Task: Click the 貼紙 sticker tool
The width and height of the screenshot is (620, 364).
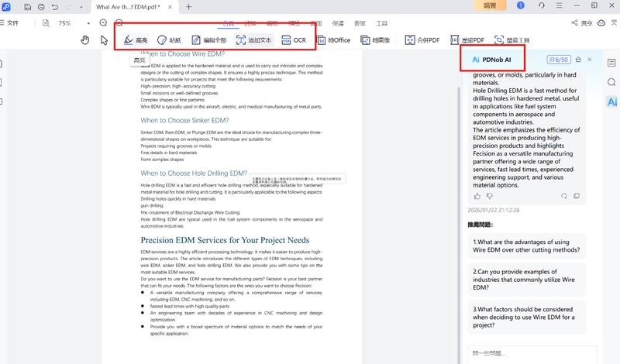Action: pos(169,39)
